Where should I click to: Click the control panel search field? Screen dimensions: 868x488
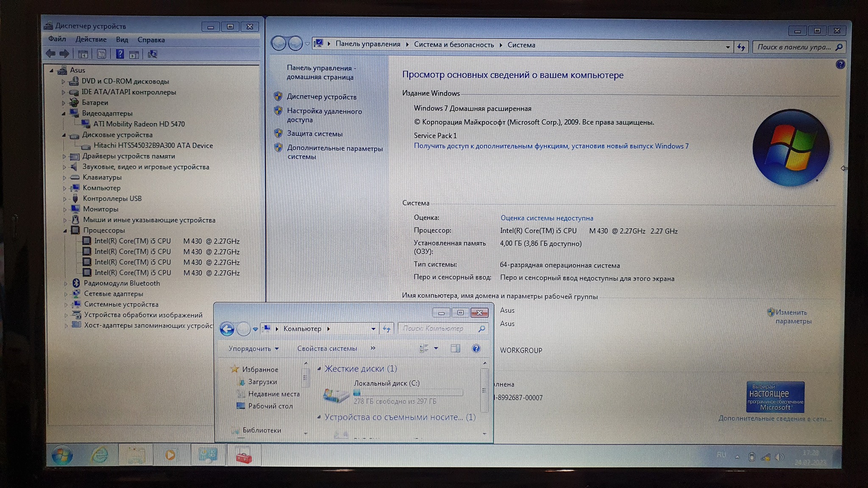793,47
